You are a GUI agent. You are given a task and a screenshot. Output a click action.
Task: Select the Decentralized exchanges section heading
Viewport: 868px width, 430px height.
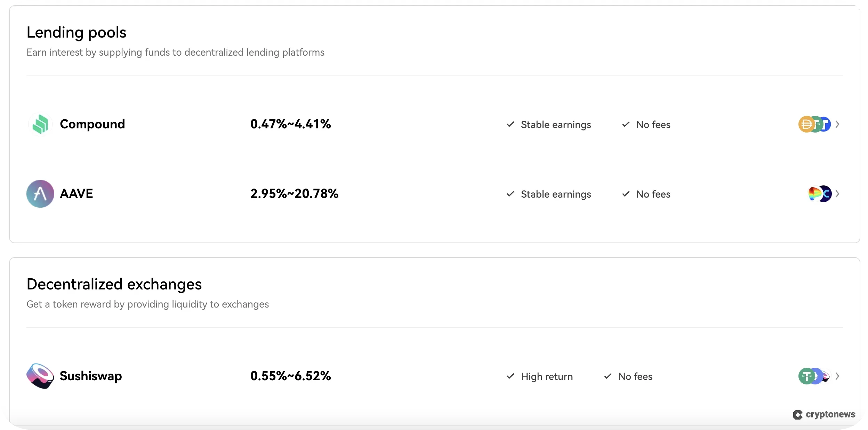coord(114,284)
